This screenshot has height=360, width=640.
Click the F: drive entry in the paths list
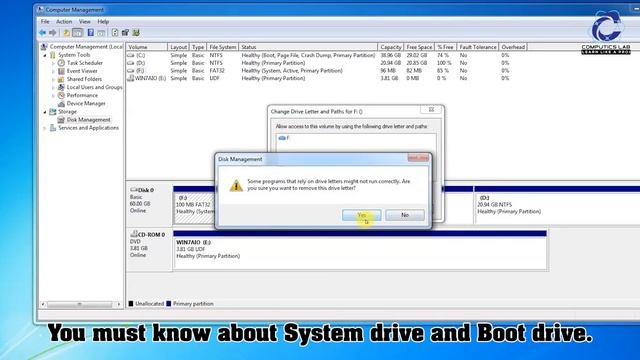(284, 138)
